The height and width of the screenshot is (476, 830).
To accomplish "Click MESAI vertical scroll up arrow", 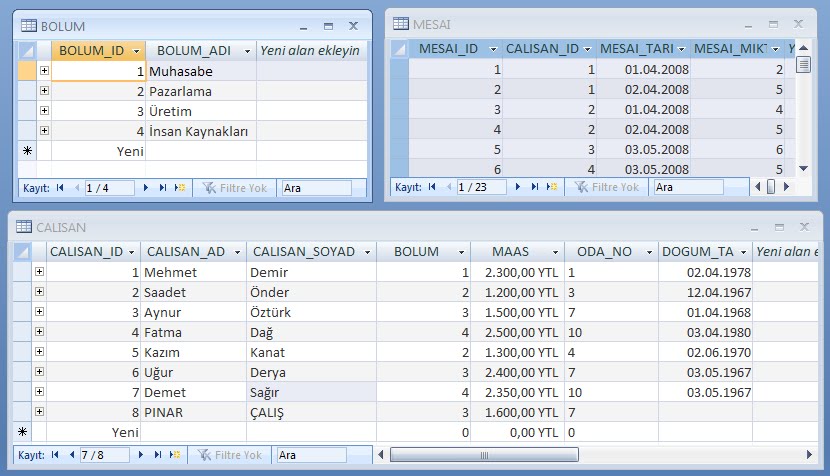I will 804,48.
